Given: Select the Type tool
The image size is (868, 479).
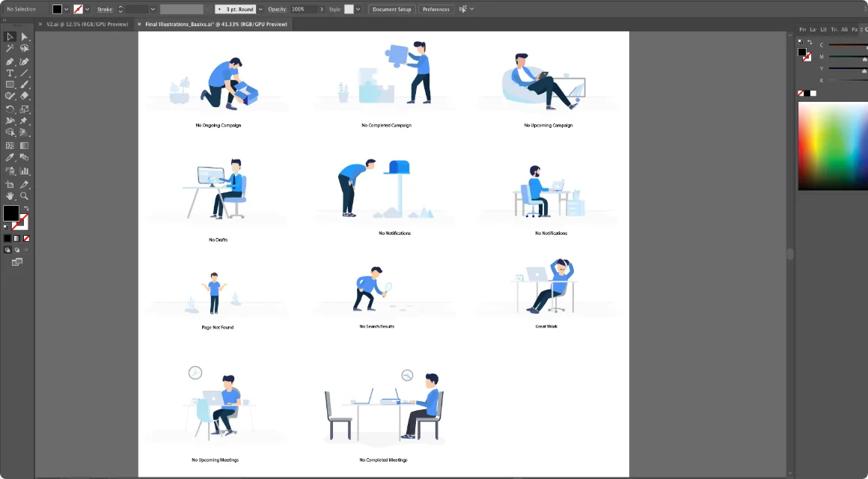Looking at the screenshot, I should pos(10,73).
